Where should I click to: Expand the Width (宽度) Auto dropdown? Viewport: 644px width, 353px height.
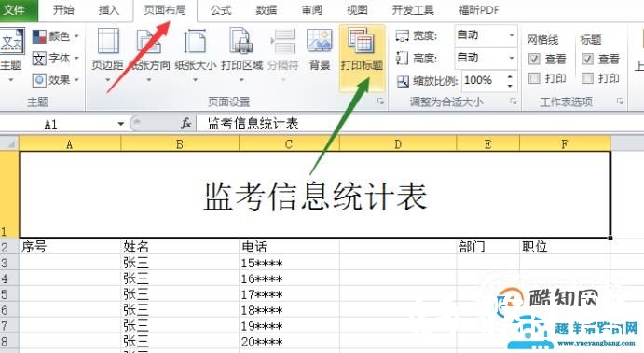point(512,35)
